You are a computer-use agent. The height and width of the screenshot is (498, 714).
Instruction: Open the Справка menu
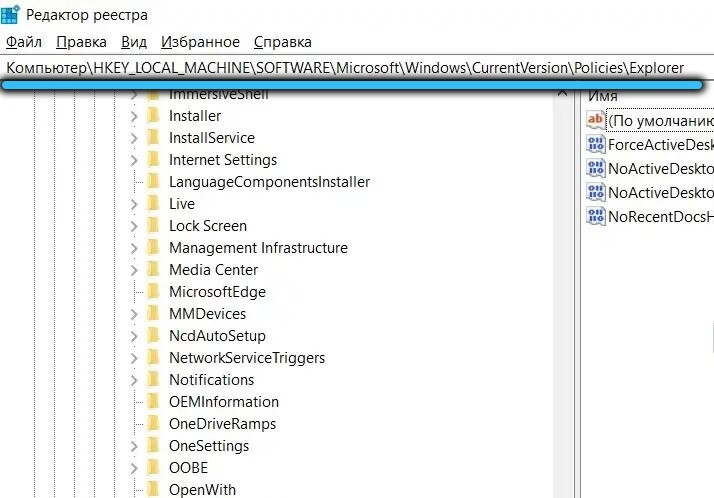[283, 42]
